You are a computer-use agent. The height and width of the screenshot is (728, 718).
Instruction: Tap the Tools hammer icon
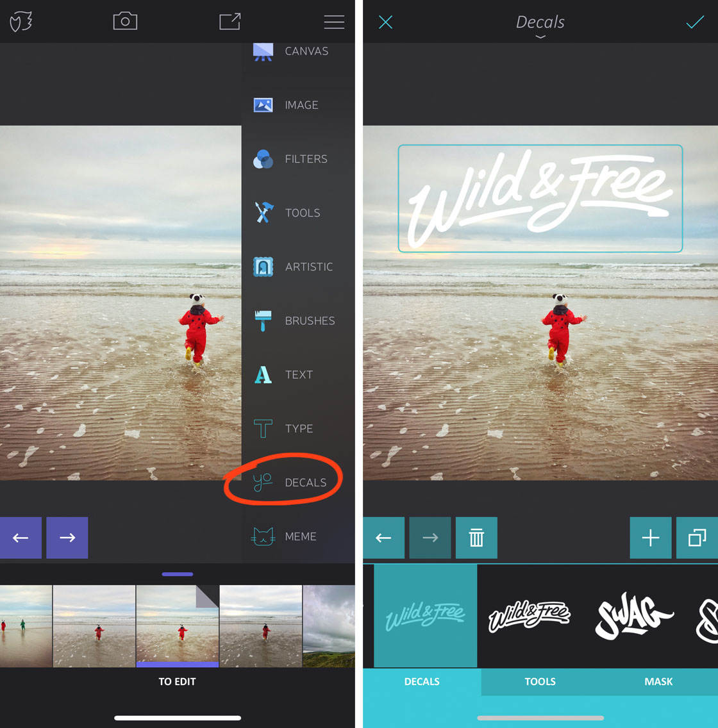(x=263, y=213)
